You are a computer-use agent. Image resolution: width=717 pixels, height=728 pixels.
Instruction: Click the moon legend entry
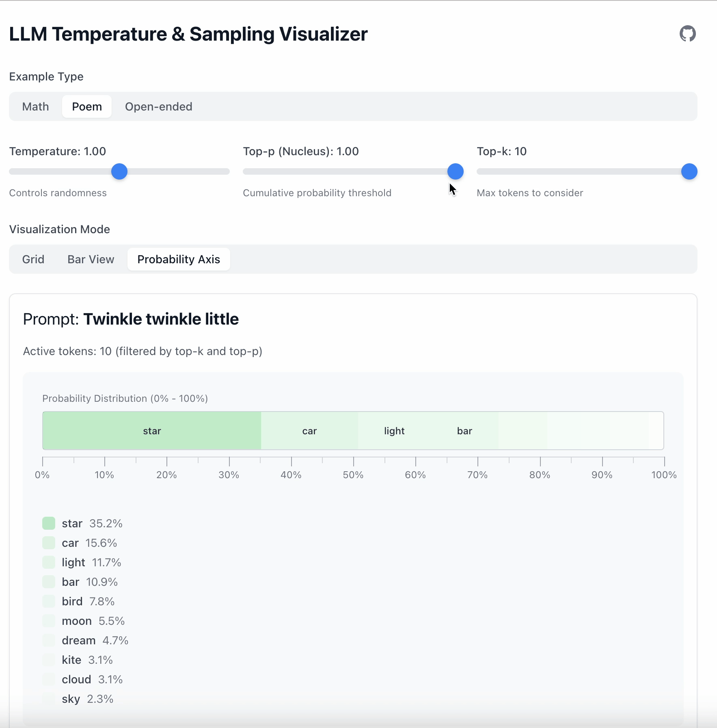pyautogui.click(x=77, y=621)
